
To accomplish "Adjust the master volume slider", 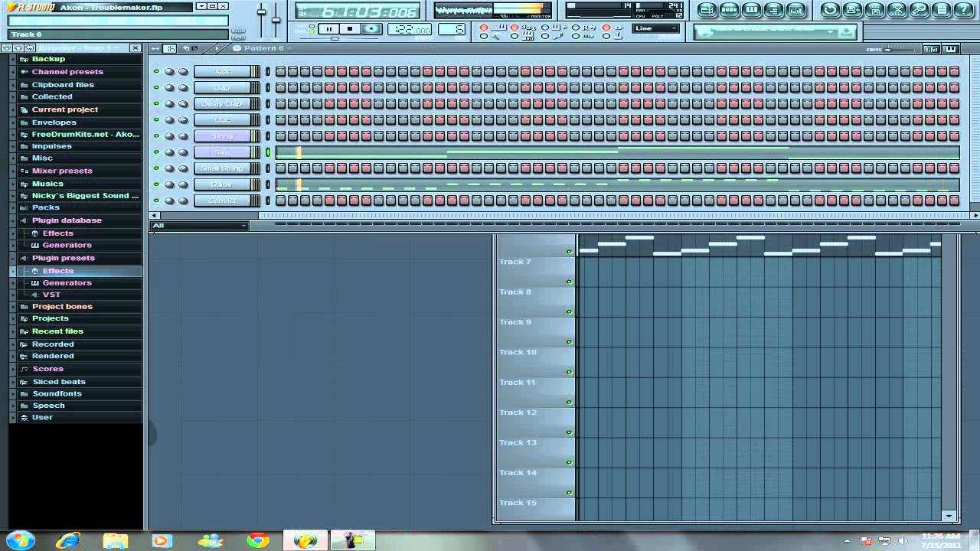I will [261, 12].
